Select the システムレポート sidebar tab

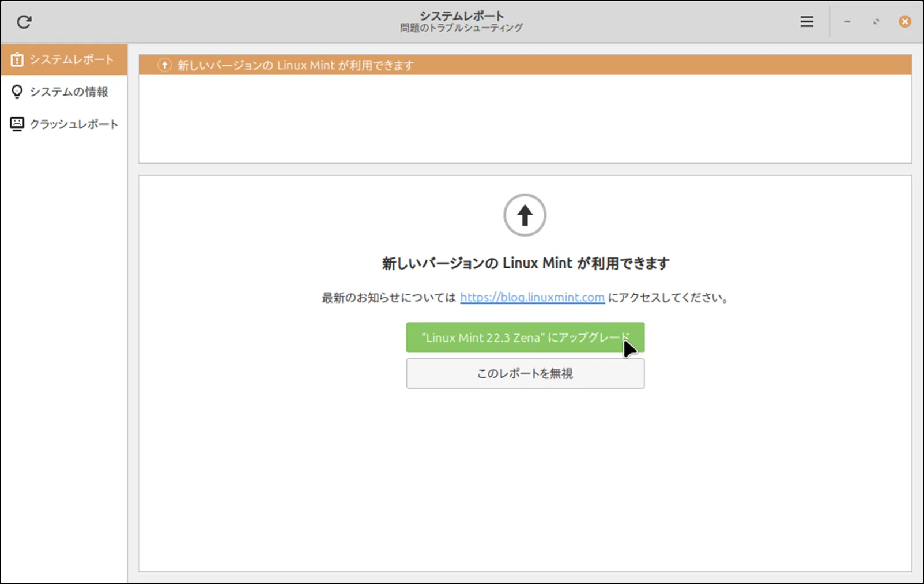pyautogui.click(x=64, y=59)
